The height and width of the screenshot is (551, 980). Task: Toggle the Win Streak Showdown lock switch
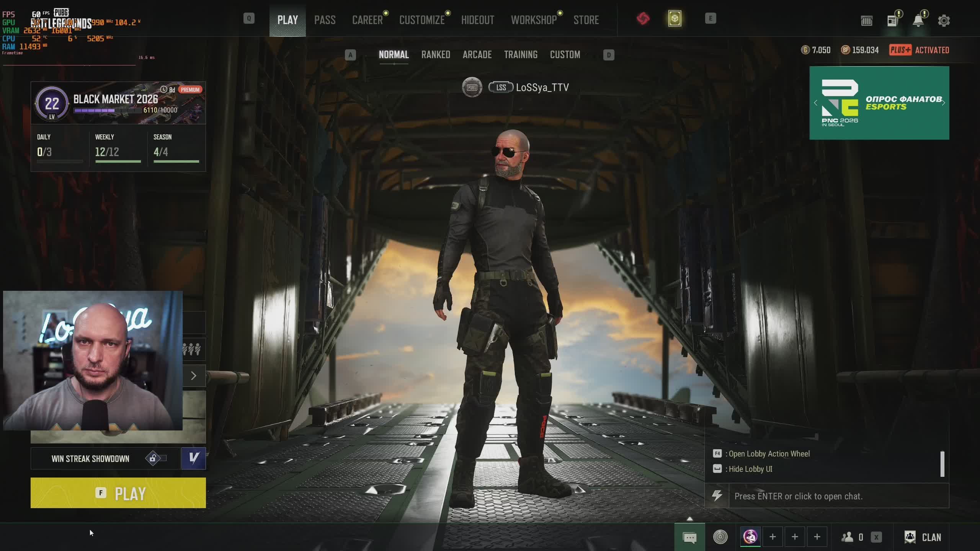(156, 458)
